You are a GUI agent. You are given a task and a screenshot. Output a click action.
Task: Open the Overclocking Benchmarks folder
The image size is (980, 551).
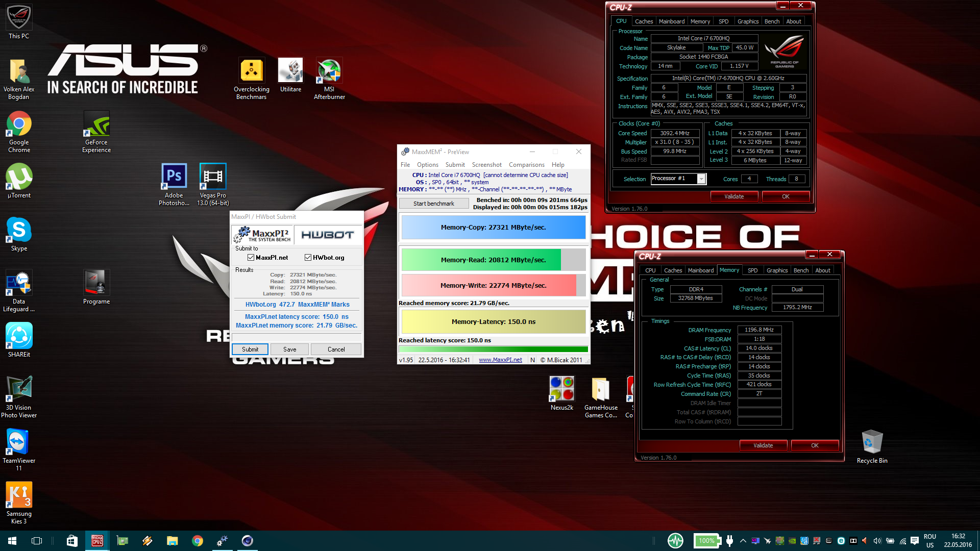pos(252,79)
